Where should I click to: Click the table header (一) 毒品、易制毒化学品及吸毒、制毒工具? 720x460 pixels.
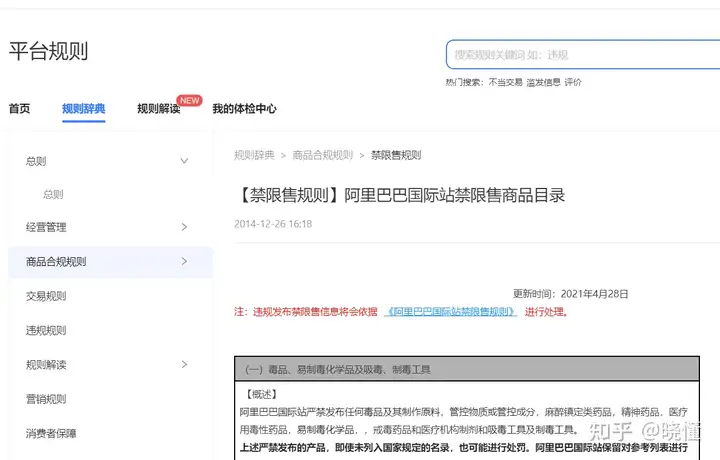point(467,369)
